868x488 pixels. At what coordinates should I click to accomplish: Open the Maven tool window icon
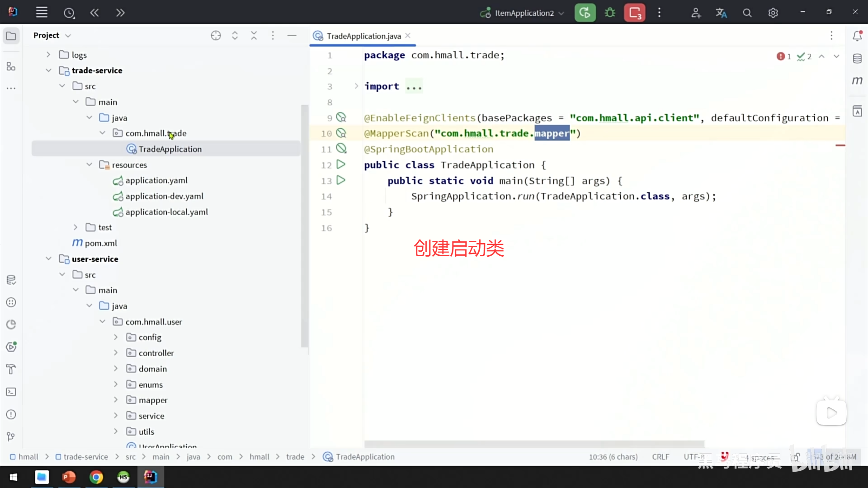(857, 81)
